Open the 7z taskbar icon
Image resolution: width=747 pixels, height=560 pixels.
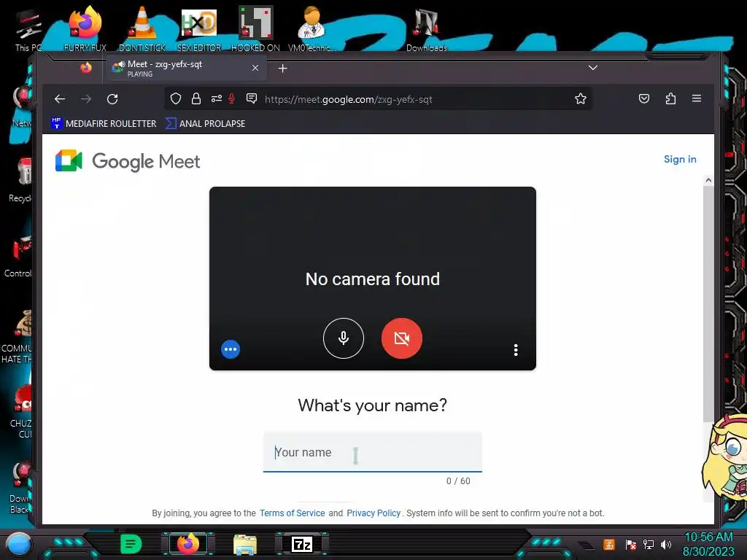point(302,544)
